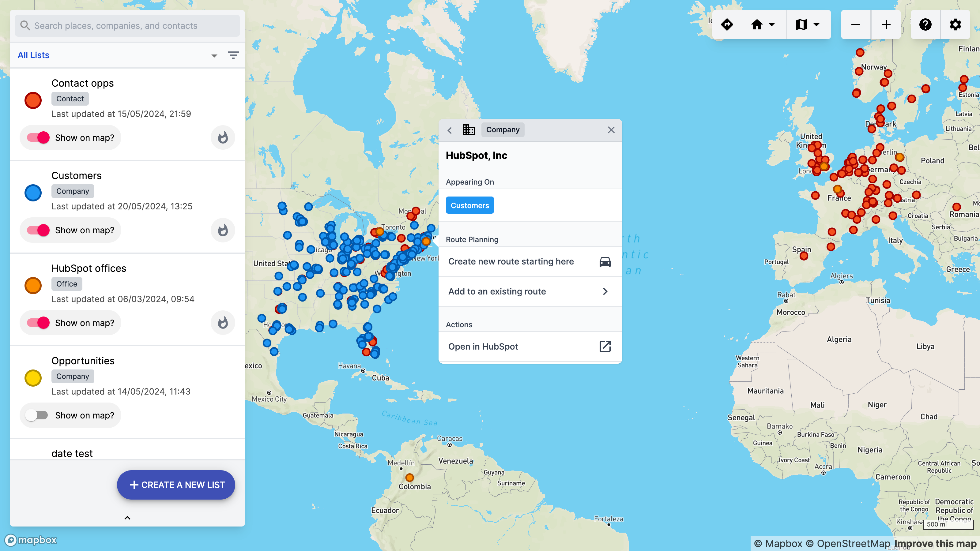Select Create new route starting here
The image size is (980, 551).
coord(530,262)
